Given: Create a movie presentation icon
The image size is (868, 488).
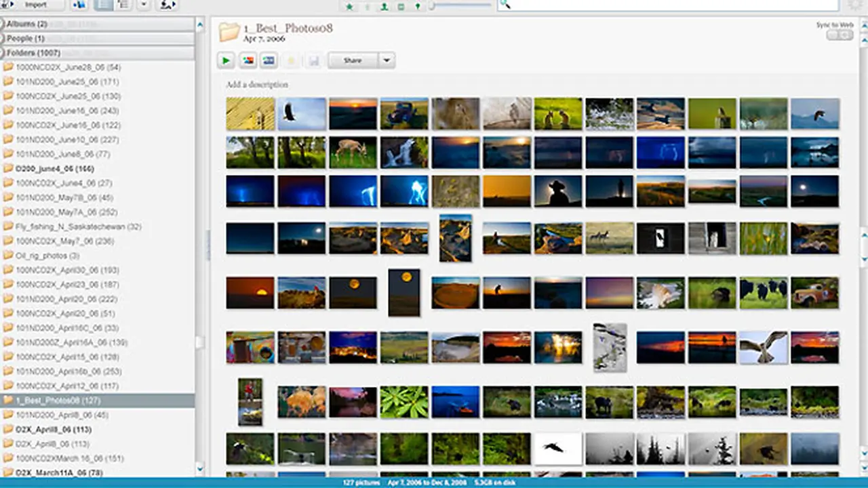Looking at the screenshot, I should 269,60.
